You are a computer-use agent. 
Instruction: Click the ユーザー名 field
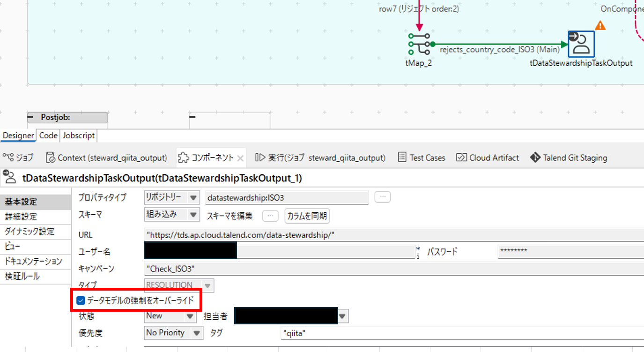tap(279, 251)
